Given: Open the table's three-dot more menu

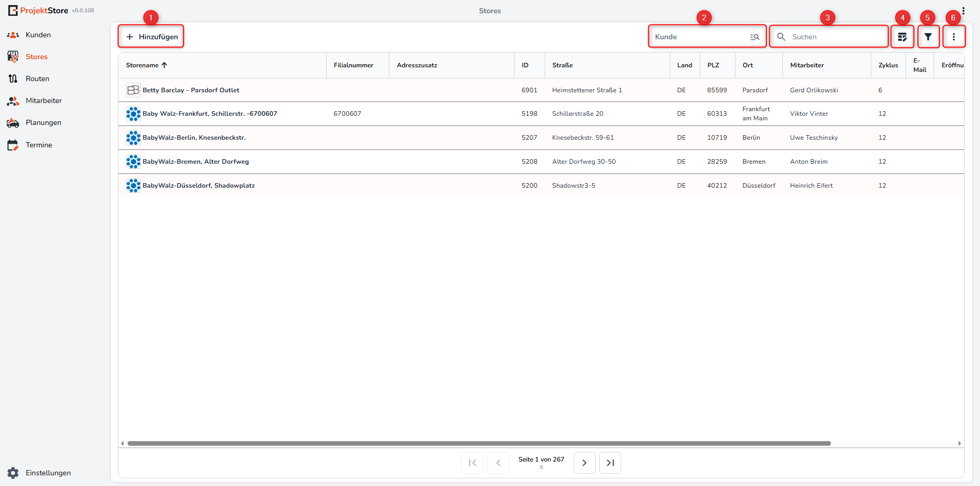Looking at the screenshot, I should click(x=953, y=37).
